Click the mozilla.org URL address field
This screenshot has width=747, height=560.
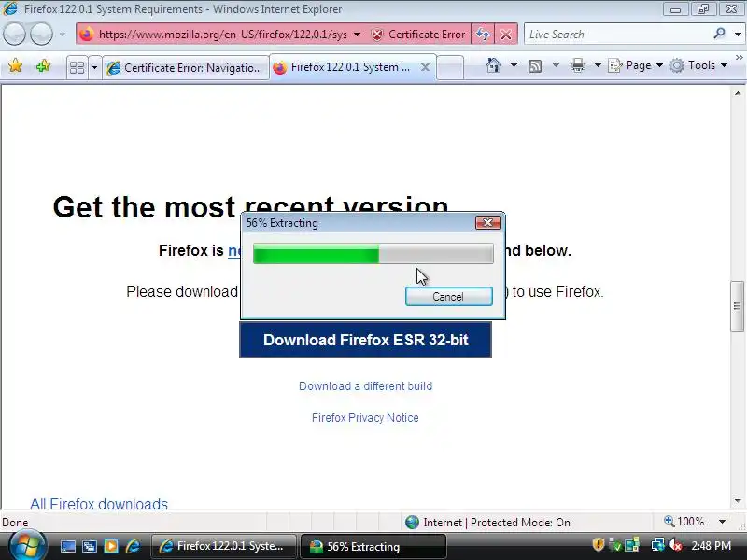pos(222,35)
